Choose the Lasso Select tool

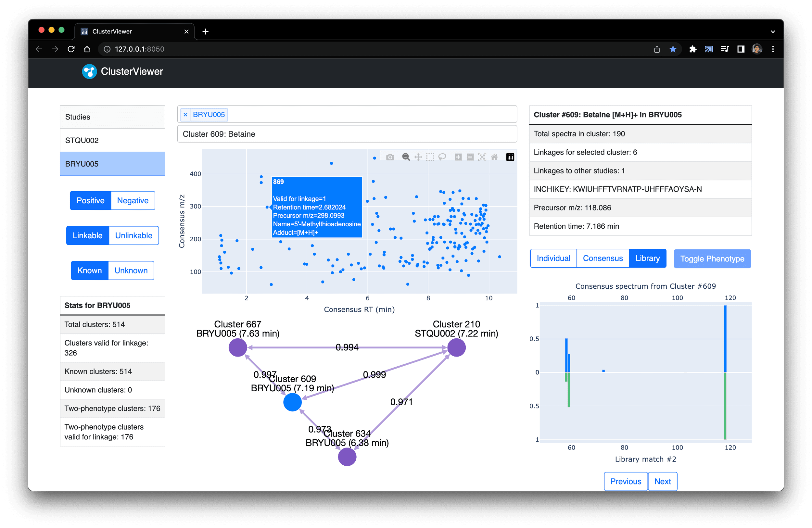(x=442, y=157)
